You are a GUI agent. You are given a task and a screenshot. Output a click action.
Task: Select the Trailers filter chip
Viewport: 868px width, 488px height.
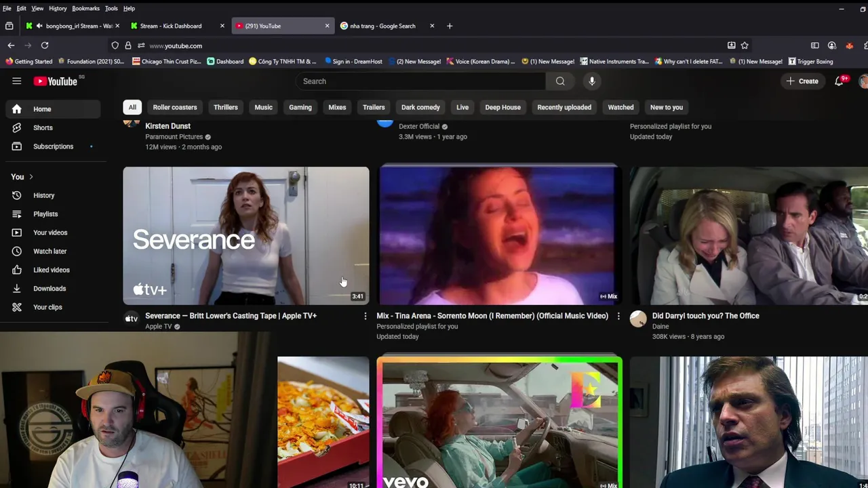[x=374, y=107]
